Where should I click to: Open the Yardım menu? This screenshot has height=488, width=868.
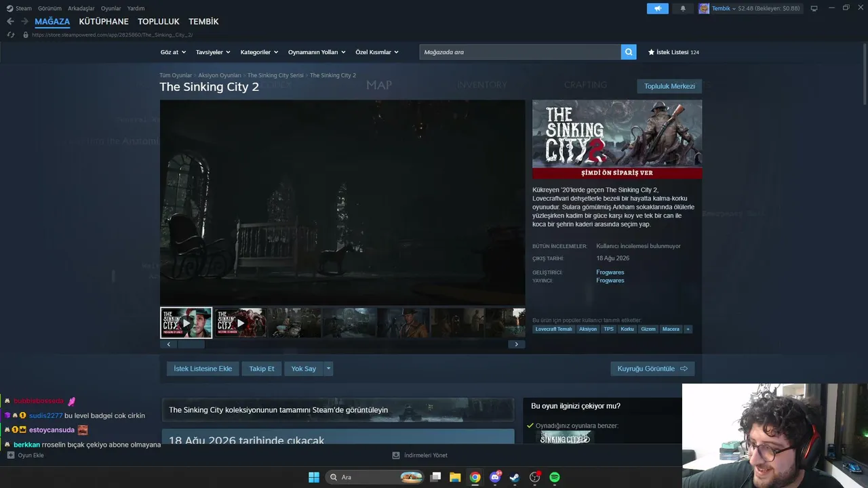pos(136,8)
